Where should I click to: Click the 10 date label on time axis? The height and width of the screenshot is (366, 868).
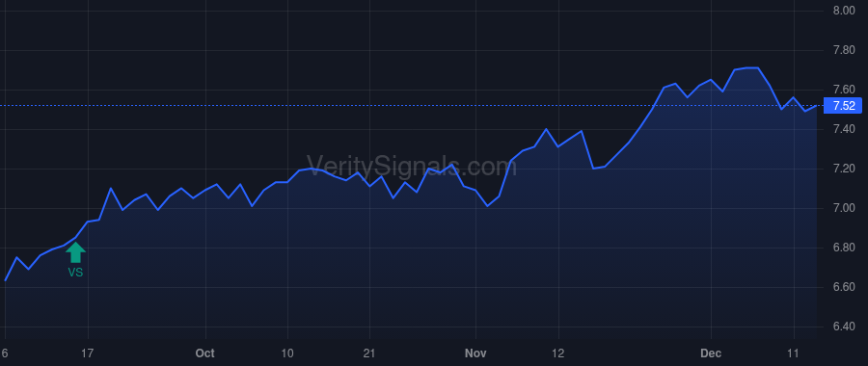(x=287, y=353)
